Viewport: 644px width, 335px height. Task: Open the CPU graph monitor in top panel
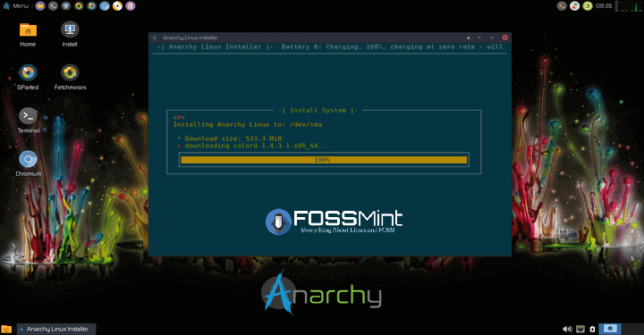coord(629,5)
